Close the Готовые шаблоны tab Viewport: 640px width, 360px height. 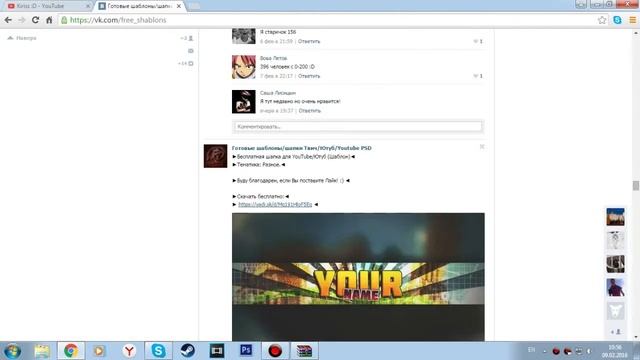[x=179, y=6]
